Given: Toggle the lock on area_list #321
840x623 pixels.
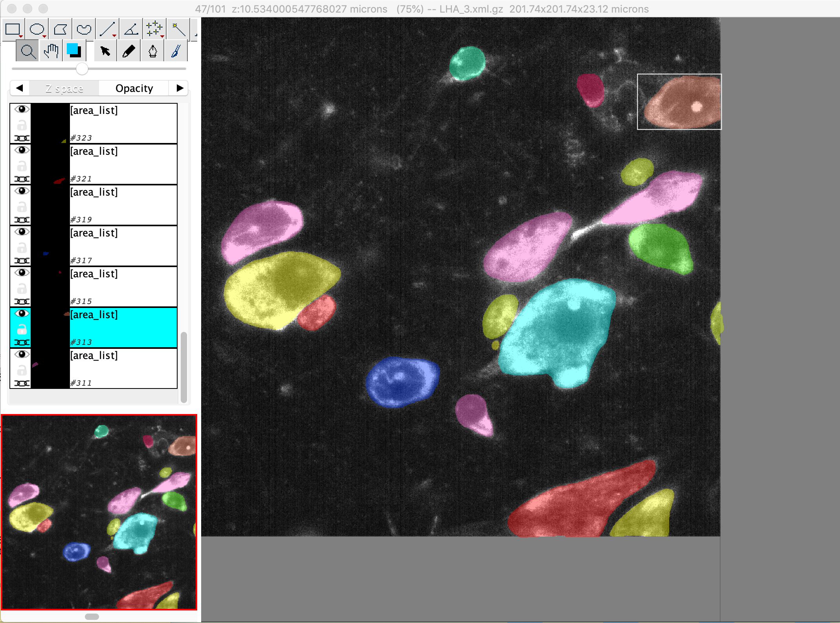Looking at the screenshot, I should pos(22,166).
